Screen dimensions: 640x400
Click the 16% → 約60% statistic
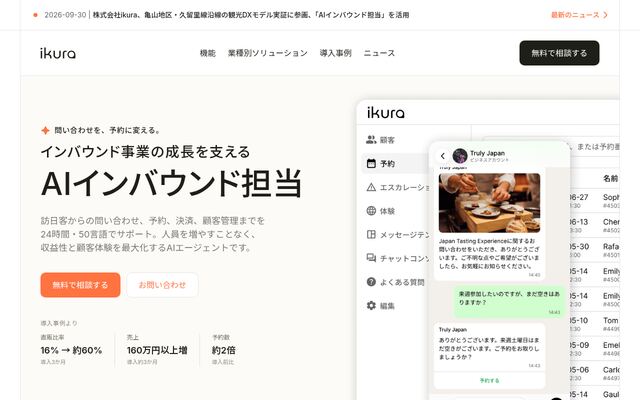[71, 350]
